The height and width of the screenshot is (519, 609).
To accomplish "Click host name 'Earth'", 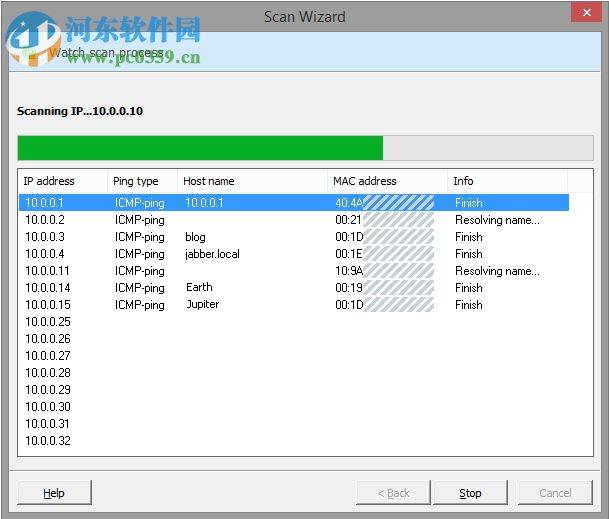I will tap(199, 287).
